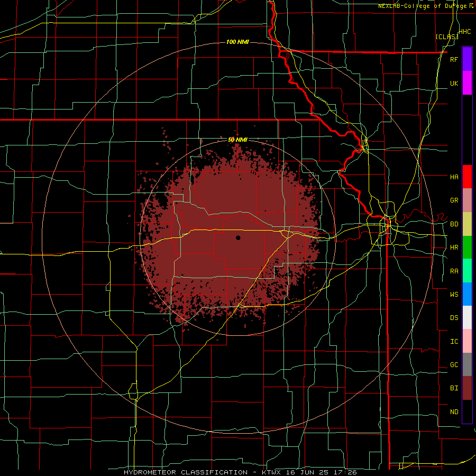Click the Hydrometeor Classification KTWX timestamp caption
Viewport: 476px width, 476px height.
click(x=240, y=472)
